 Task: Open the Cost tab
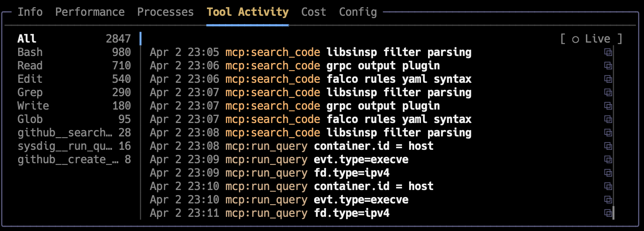(314, 12)
